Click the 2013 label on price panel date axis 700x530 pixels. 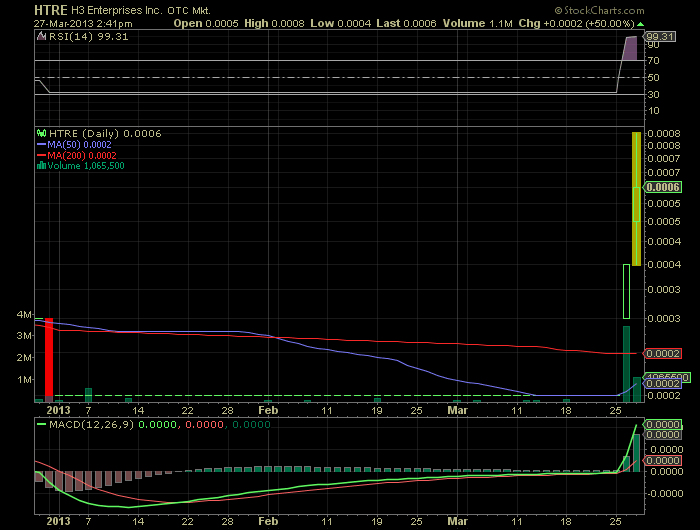(58, 410)
